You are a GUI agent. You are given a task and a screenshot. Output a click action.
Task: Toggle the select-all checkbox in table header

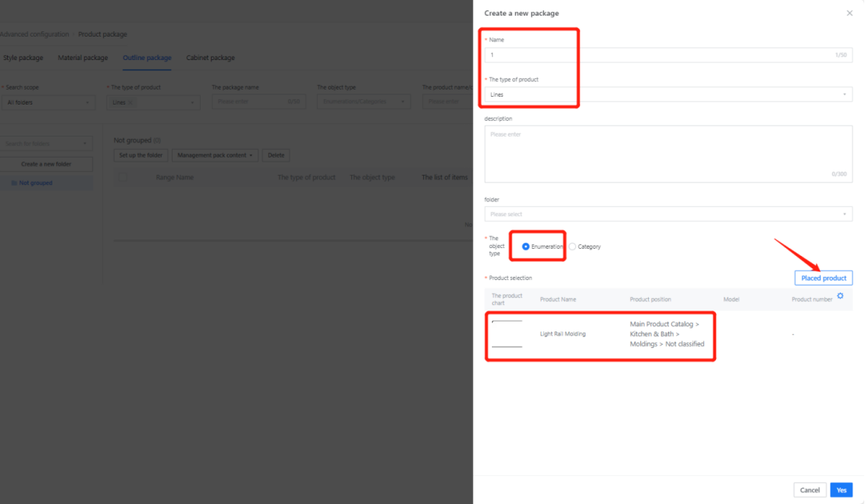pos(123,178)
